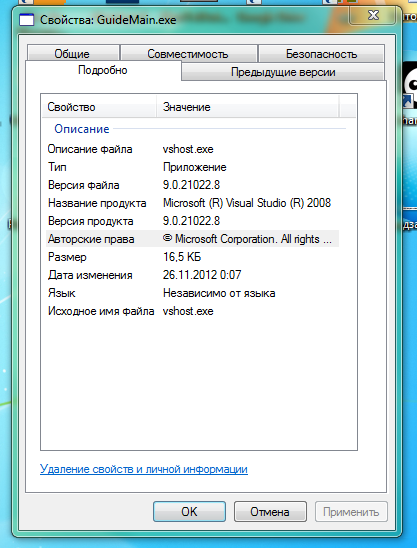Screen dimensions: 417x548
Task: Click the Свойство column header
Action: [x=99, y=107]
